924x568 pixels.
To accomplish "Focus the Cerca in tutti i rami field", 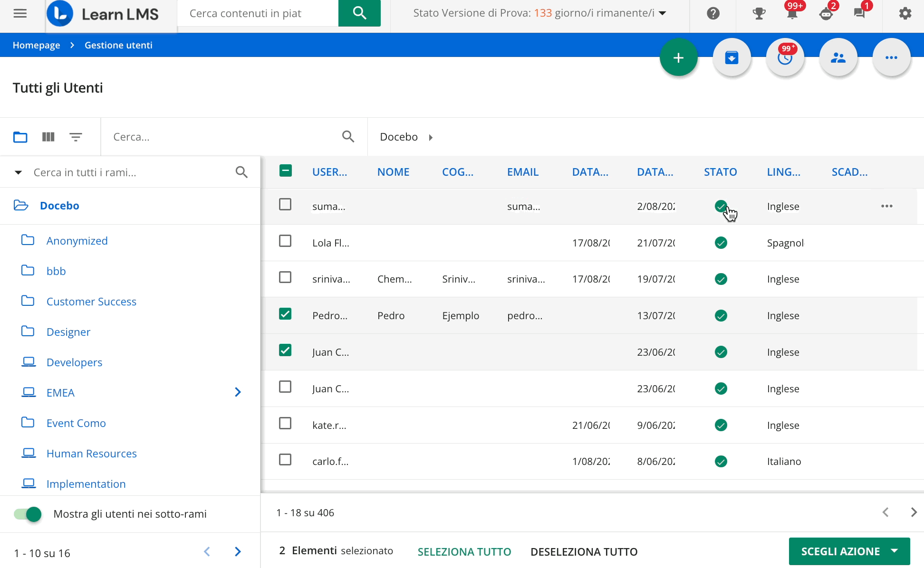I will point(131,172).
